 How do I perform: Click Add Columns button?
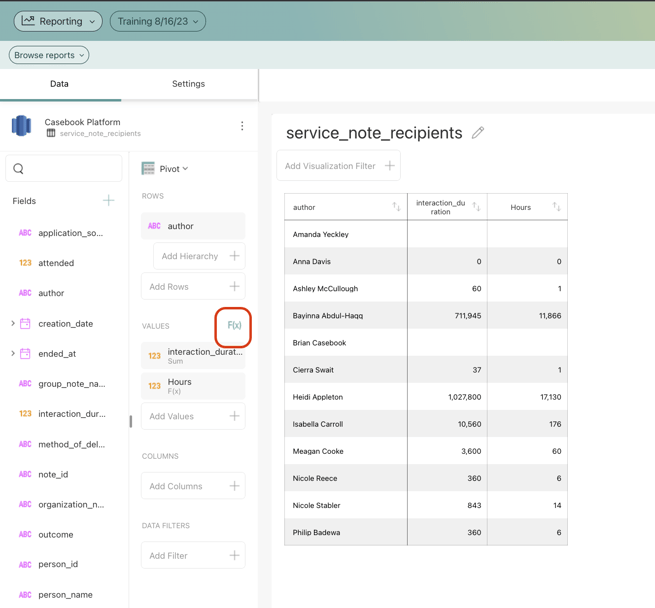(x=193, y=486)
